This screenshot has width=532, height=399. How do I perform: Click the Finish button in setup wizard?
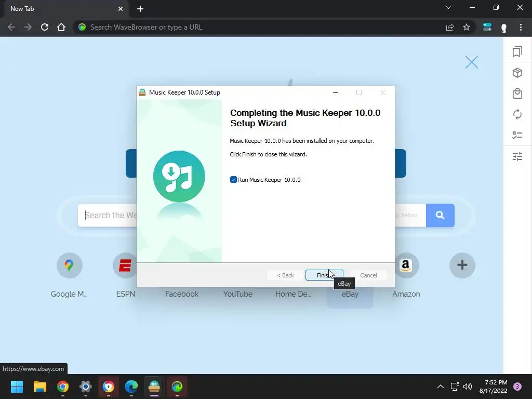pyautogui.click(x=324, y=275)
